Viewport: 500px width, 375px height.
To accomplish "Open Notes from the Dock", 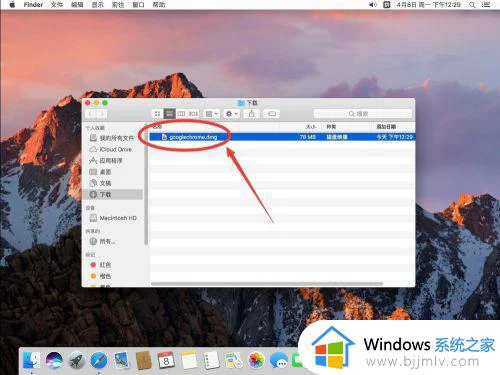I will (x=189, y=360).
